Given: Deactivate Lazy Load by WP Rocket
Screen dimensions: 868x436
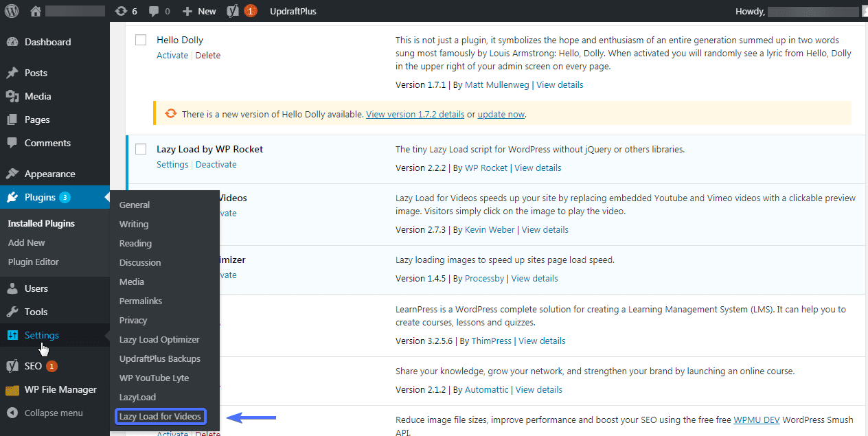Looking at the screenshot, I should (216, 164).
